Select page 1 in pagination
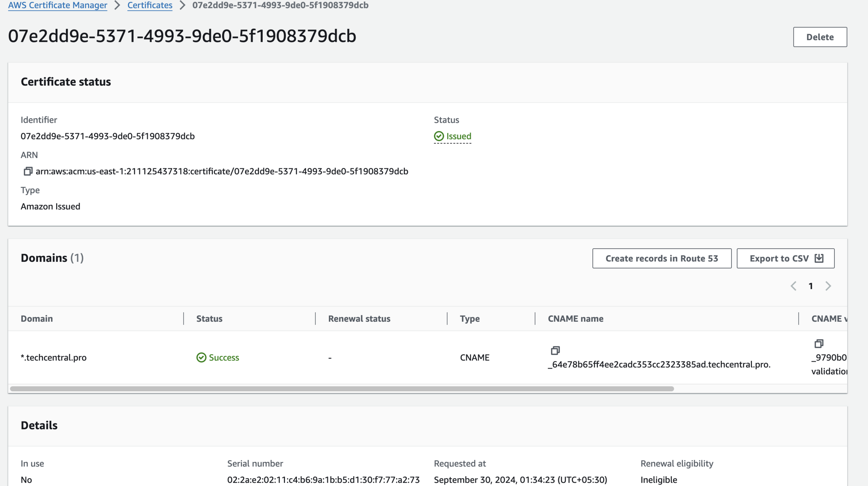Image resolution: width=868 pixels, height=486 pixels. point(811,286)
